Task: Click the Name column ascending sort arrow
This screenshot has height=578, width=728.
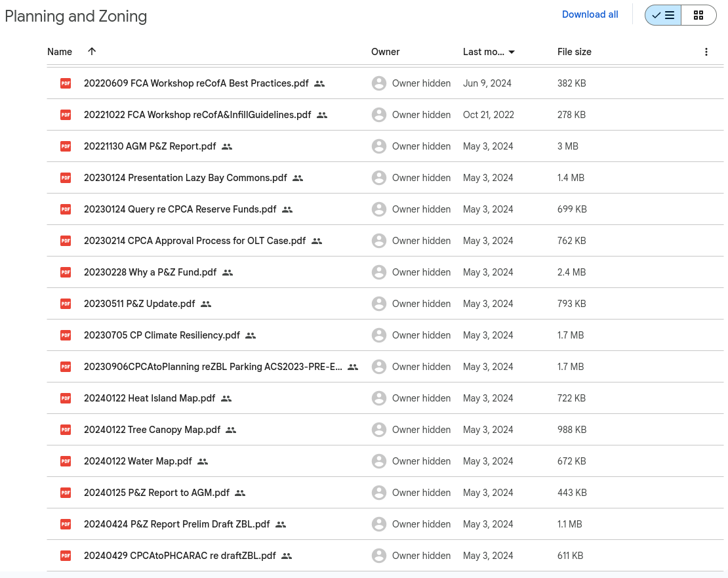Action: point(92,51)
